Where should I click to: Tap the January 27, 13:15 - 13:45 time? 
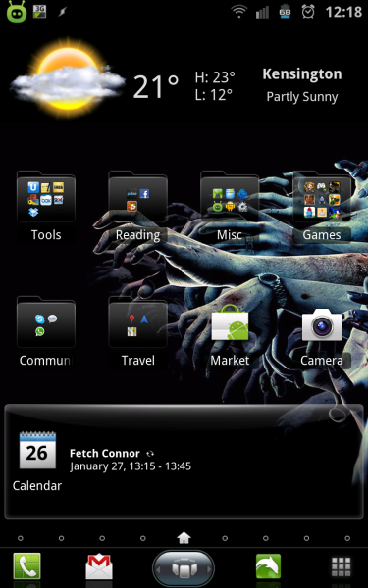point(131,466)
